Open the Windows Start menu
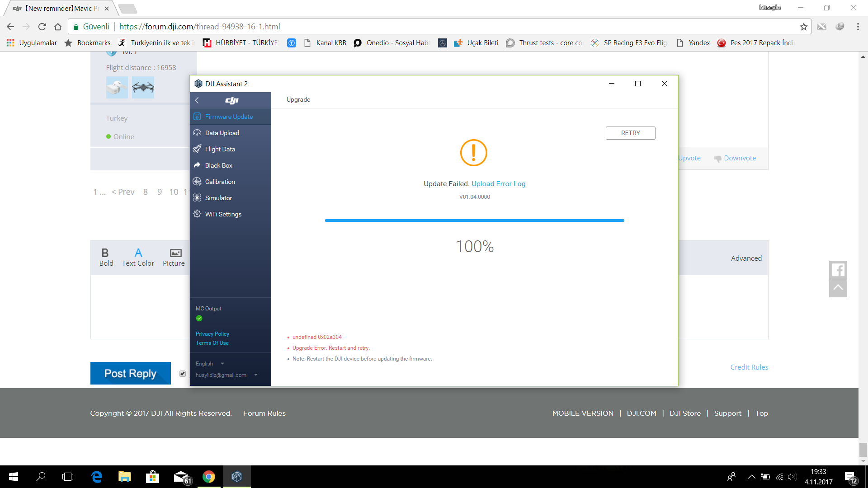Image resolution: width=868 pixels, height=488 pixels. (x=14, y=477)
